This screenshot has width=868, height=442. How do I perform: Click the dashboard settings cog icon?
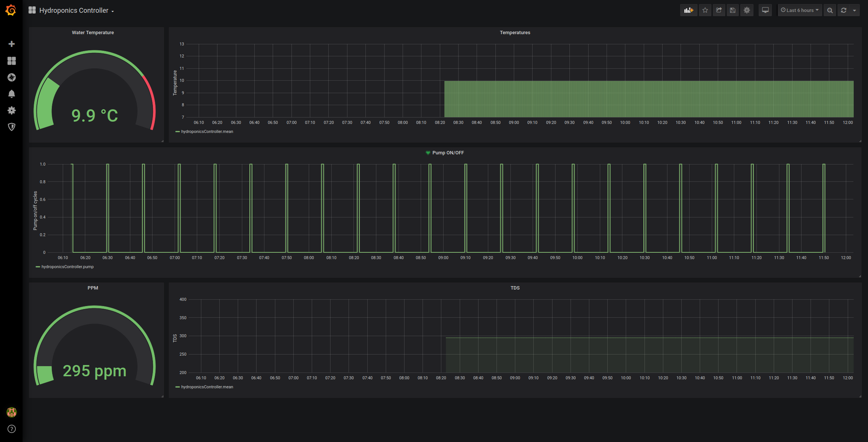pyautogui.click(x=747, y=10)
